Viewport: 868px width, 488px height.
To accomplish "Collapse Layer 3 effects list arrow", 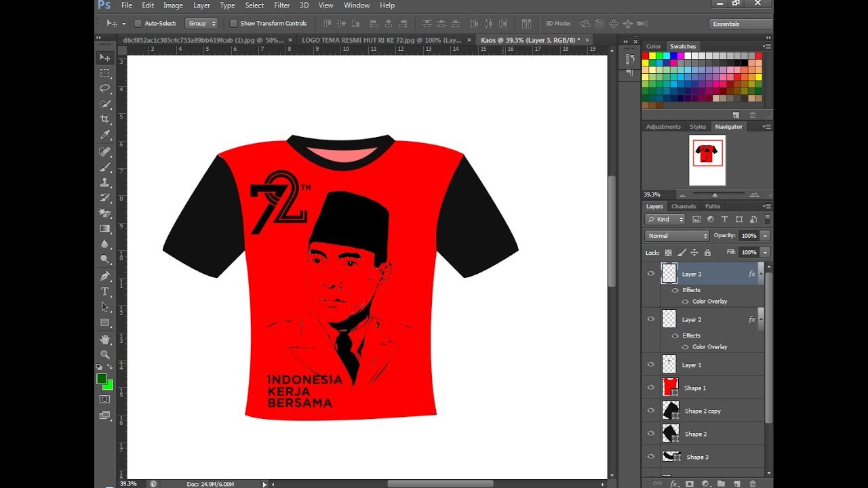I will (761, 274).
